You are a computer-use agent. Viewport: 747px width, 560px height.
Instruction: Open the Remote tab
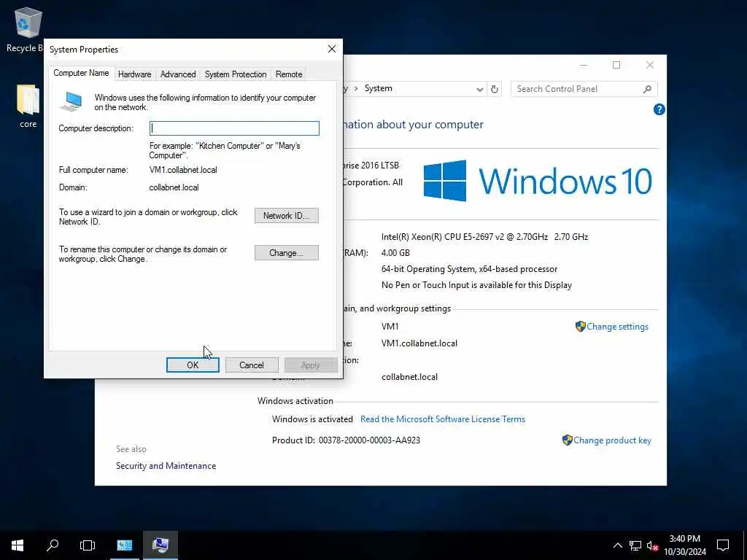click(x=289, y=74)
